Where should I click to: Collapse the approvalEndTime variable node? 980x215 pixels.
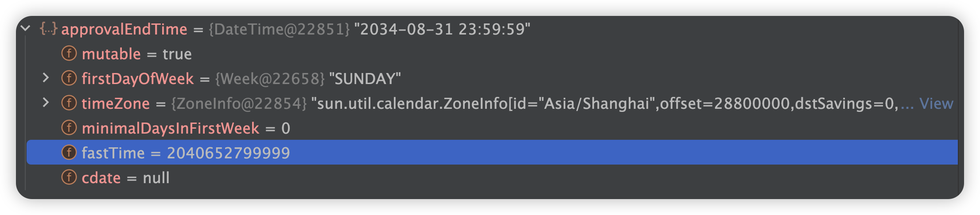tap(26, 29)
